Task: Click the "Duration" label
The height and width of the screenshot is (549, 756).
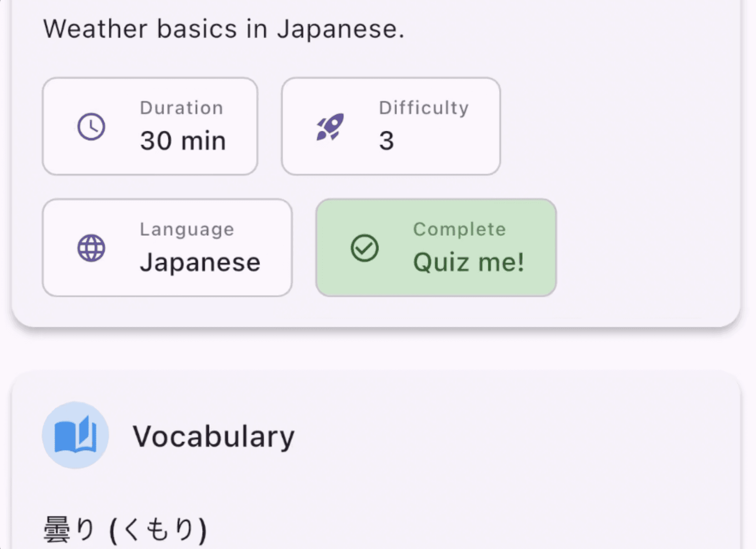Action: tap(182, 108)
